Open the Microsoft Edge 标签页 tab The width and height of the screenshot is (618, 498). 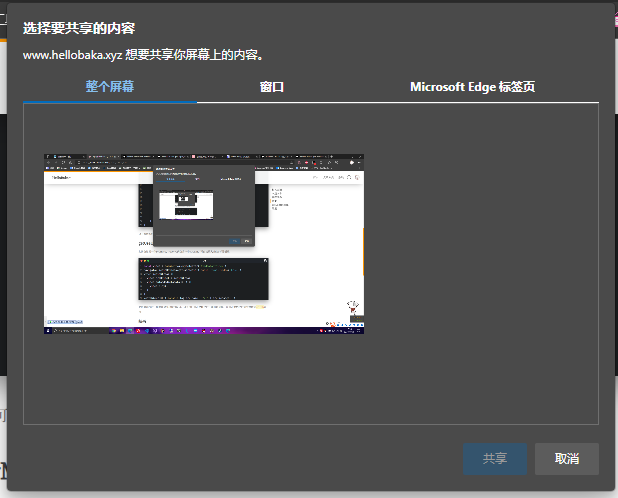(x=473, y=87)
